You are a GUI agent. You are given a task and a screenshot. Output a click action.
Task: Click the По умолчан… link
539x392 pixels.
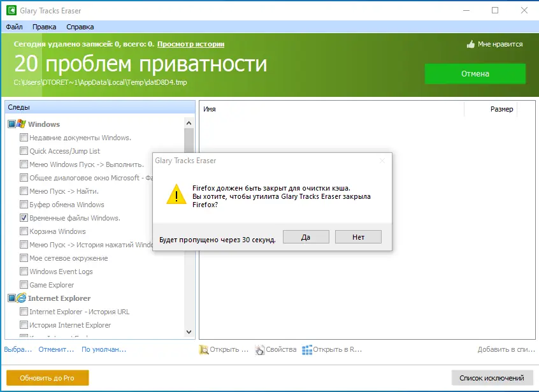coord(104,349)
